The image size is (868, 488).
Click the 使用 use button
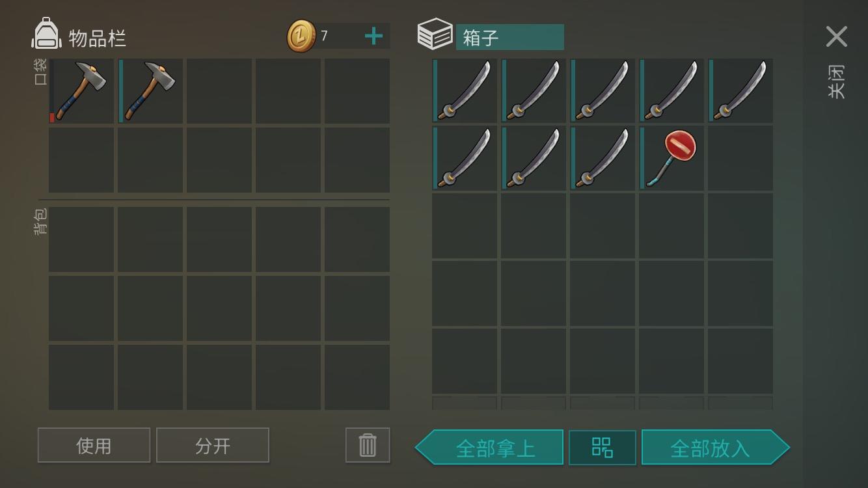94,445
